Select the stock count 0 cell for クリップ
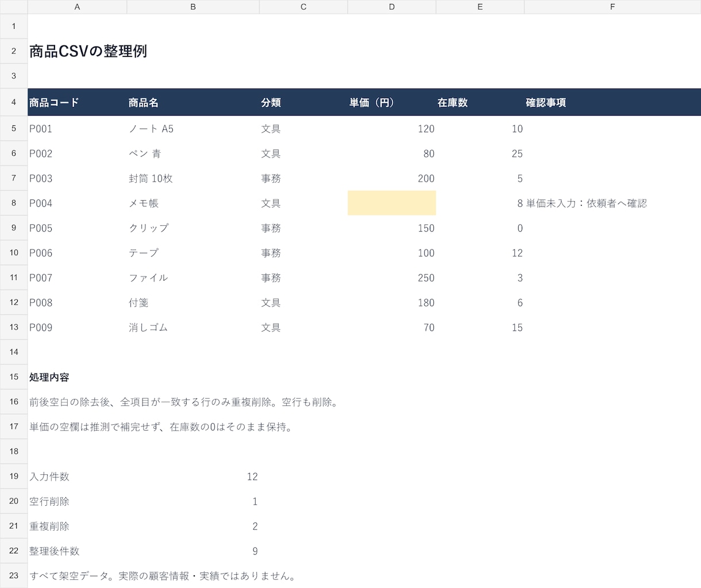Image resolution: width=701 pixels, height=588 pixels. click(480, 228)
